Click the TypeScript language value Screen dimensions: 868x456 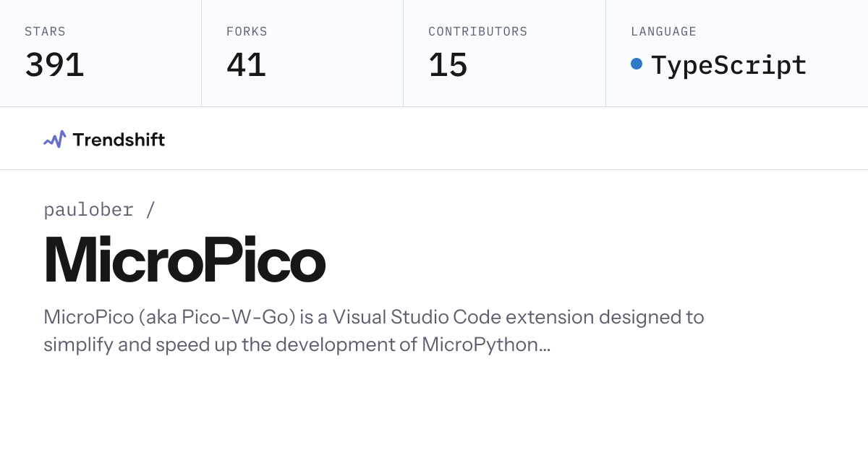728,65
